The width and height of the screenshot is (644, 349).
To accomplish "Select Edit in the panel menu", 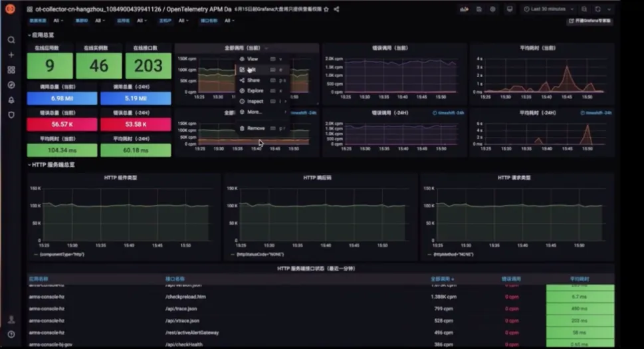I will (x=263, y=70).
